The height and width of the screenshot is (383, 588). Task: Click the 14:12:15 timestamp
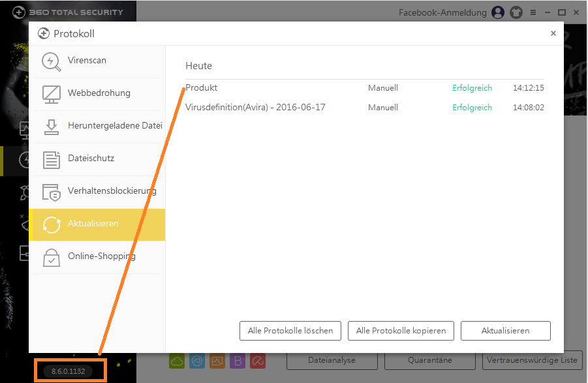529,88
